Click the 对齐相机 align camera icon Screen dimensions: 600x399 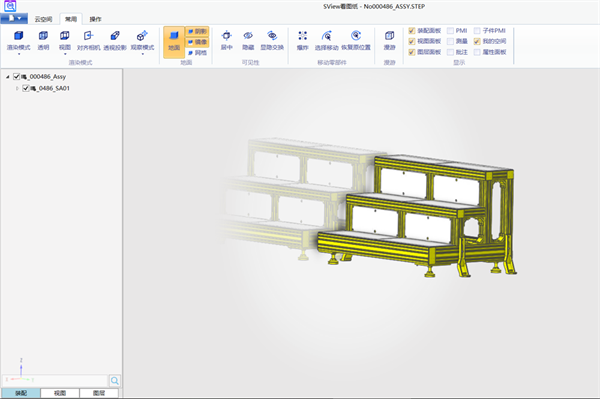[88, 36]
